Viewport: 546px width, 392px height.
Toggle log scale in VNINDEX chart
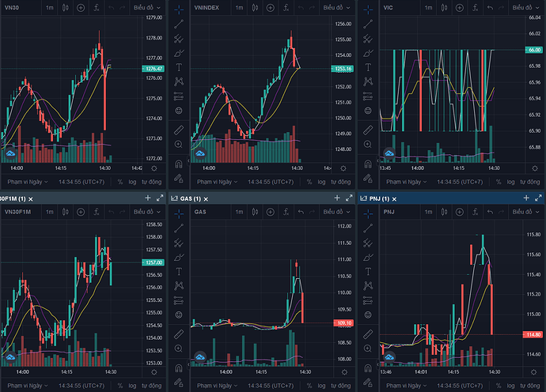pyautogui.click(x=321, y=182)
